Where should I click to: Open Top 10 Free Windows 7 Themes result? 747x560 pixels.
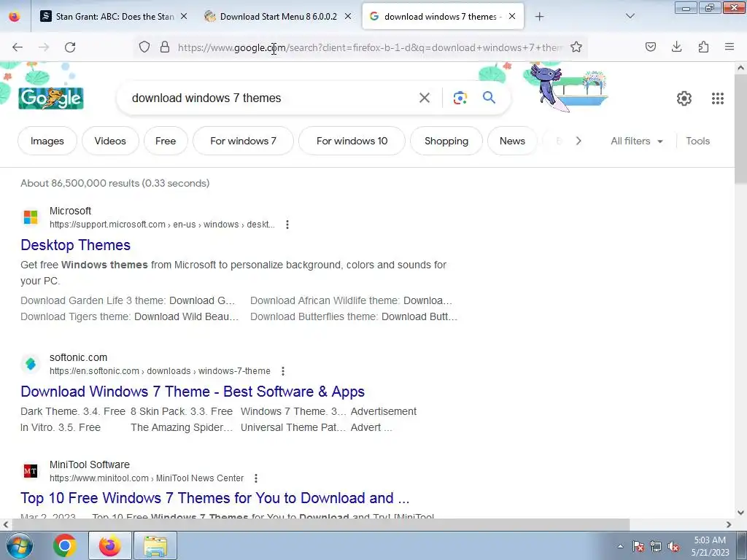[x=215, y=498]
